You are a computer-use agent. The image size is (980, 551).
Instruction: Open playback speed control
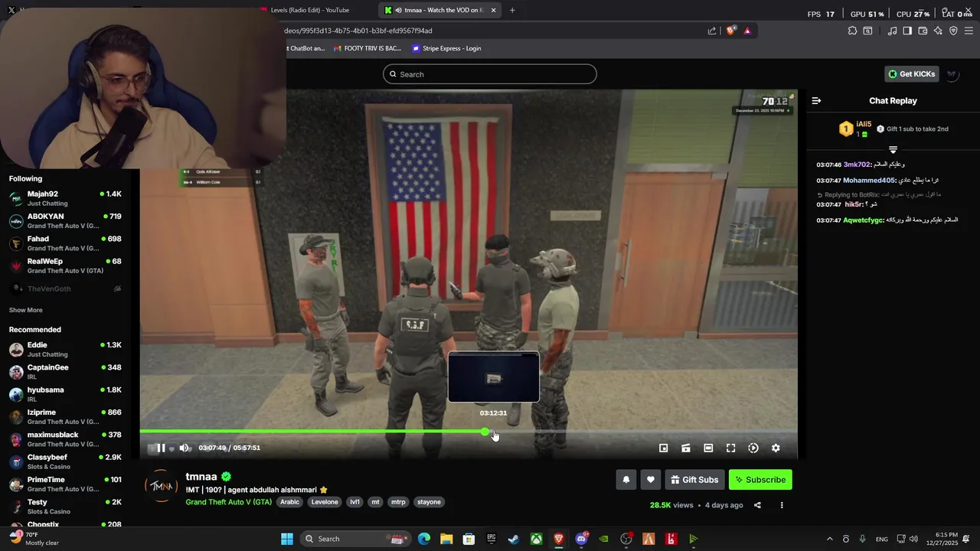coord(753,448)
